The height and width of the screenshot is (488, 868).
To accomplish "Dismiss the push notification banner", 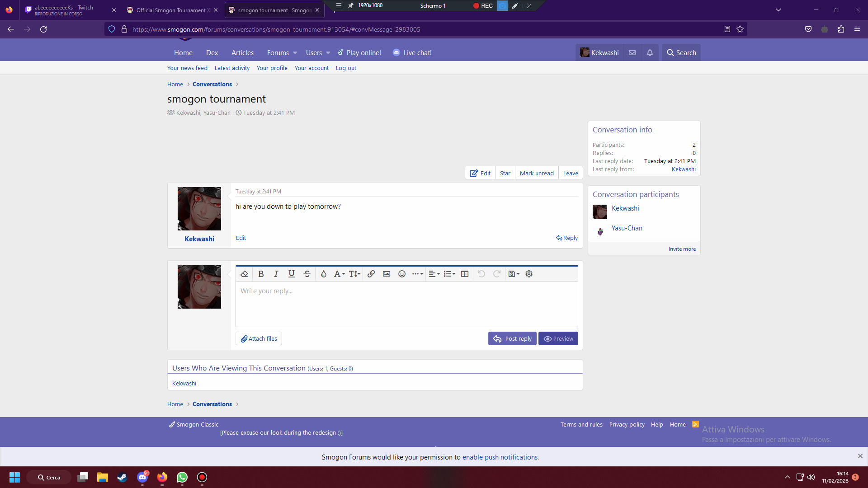I will coord(860,456).
